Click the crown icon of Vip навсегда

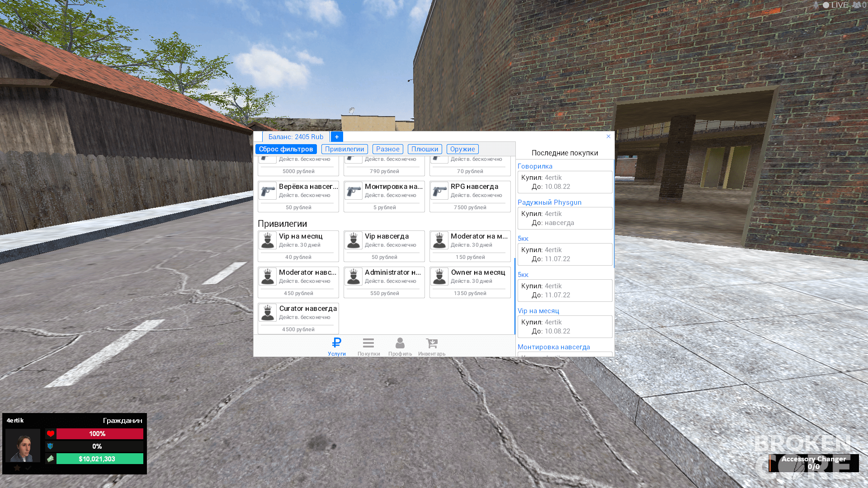[354, 240]
